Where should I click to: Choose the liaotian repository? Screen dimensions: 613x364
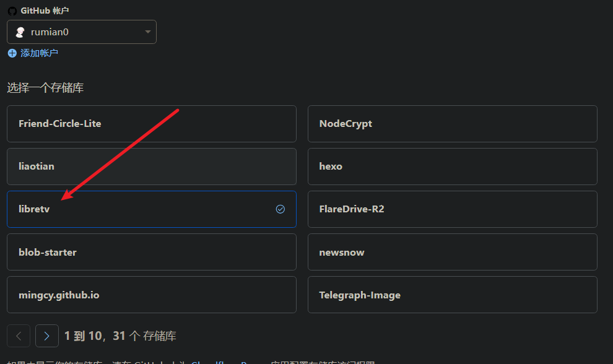pyautogui.click(x=151, y=167)
